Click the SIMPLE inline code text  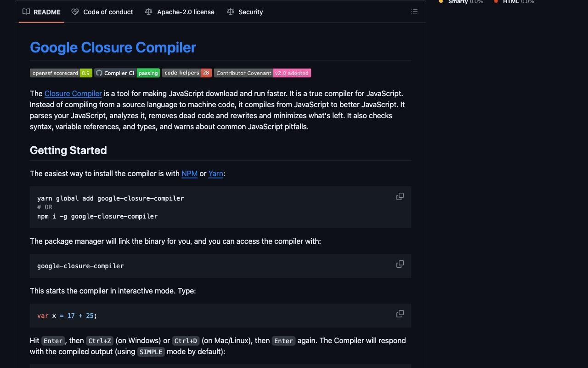[151, 352]
